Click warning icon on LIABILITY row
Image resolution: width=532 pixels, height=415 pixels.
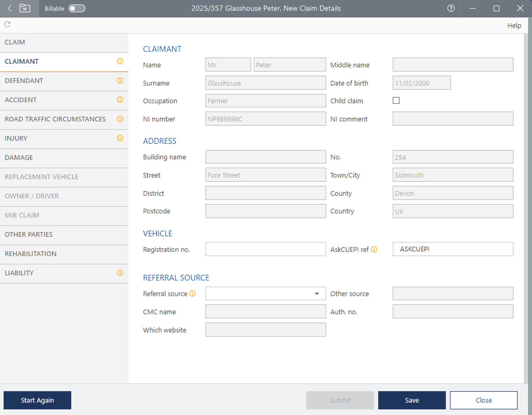tap(120, 273)
